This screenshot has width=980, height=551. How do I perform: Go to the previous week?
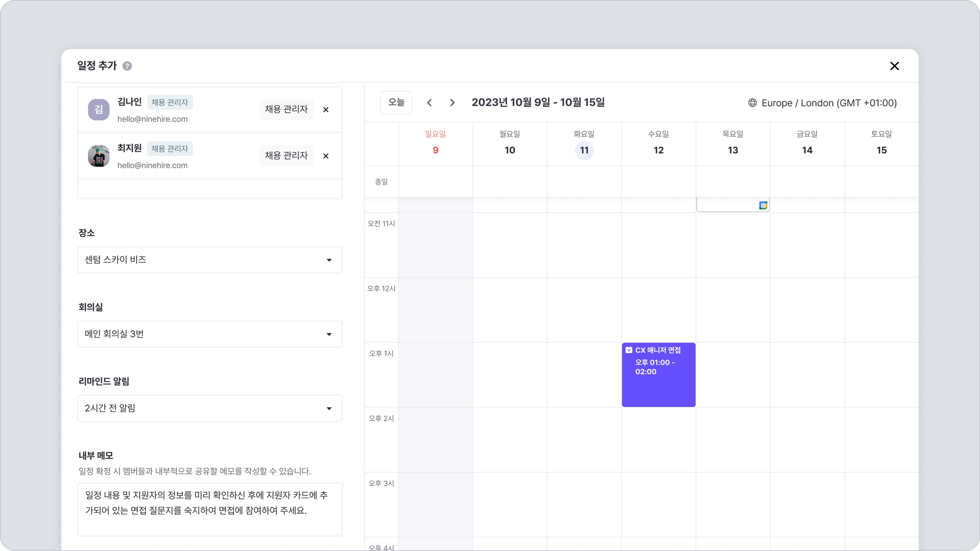tap(429, 103)
